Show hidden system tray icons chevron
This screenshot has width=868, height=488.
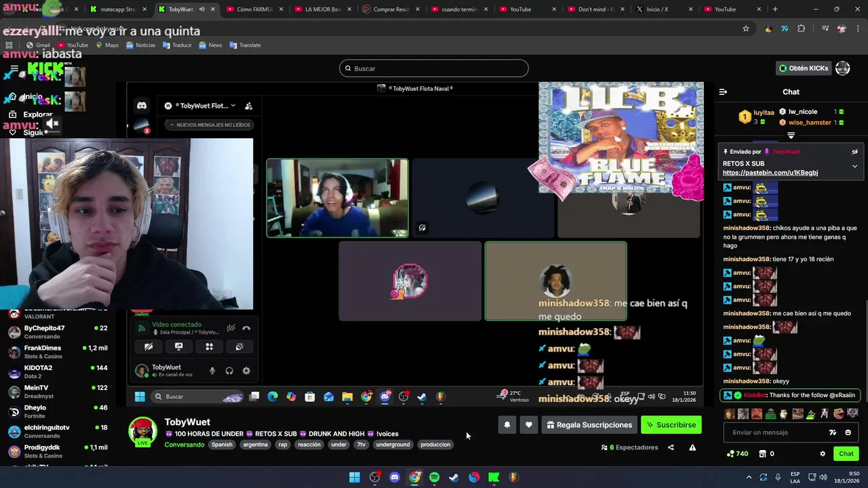click(x=749, y=477)
